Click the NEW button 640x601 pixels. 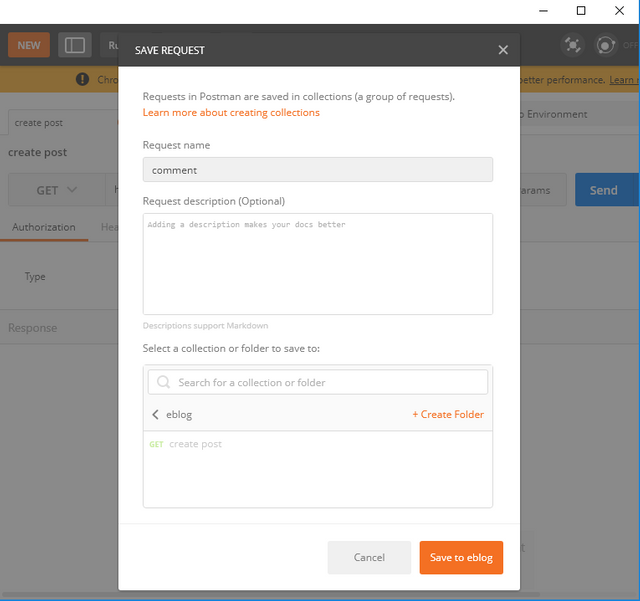pos(29,45)
